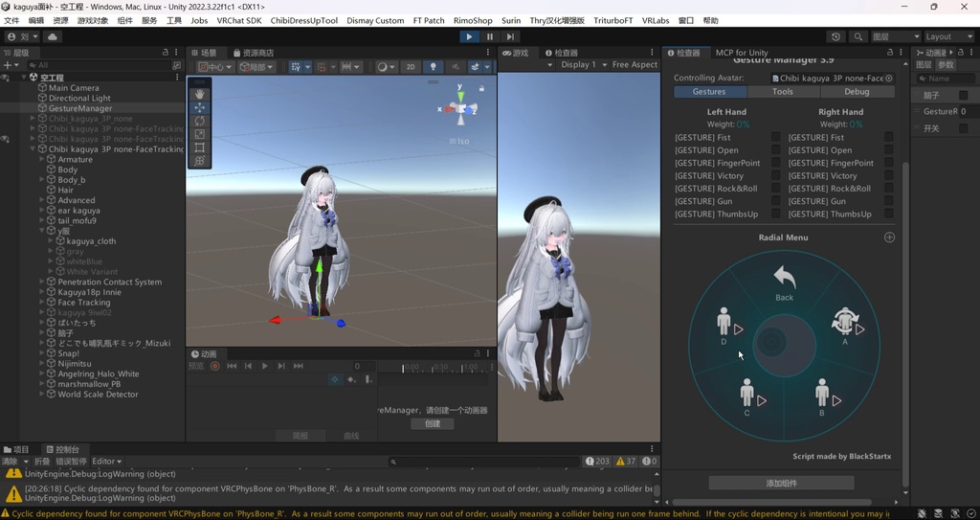Play the Animation panel clip
980x520 pixels.
264,366
